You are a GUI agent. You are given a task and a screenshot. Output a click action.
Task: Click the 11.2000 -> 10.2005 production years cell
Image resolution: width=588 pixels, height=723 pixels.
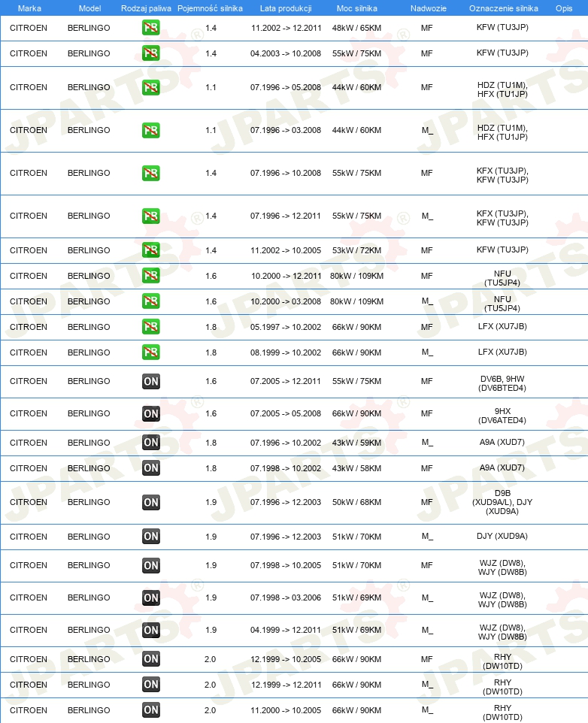coord(286,710)
